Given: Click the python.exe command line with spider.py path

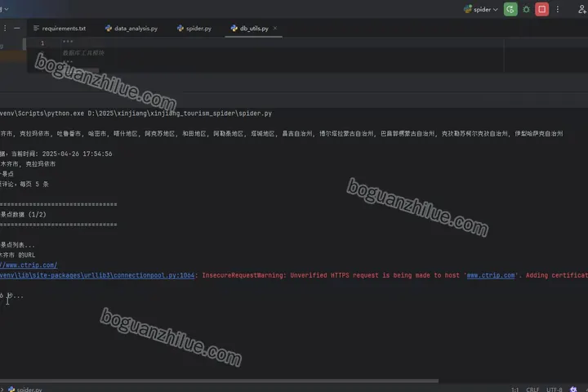Looking at the screenshot, I should (136, 114).
